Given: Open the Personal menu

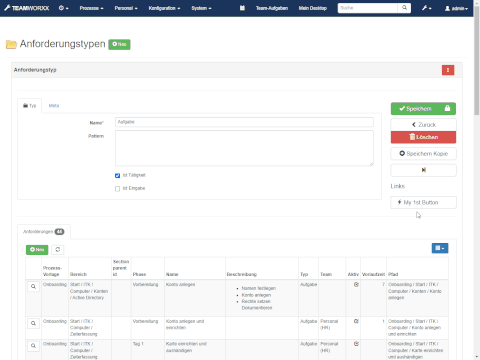Looking at the screenshot, I should click(126, 8).
